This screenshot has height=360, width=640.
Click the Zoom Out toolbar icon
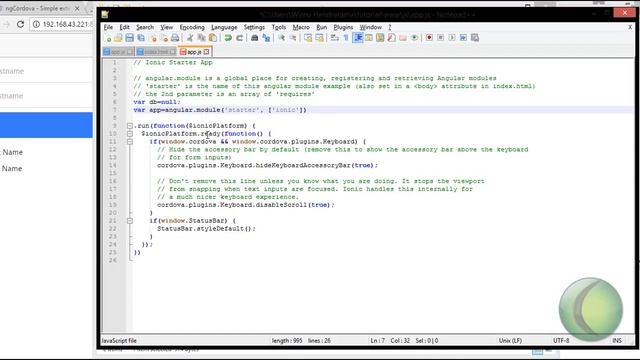tap(293, 38)
